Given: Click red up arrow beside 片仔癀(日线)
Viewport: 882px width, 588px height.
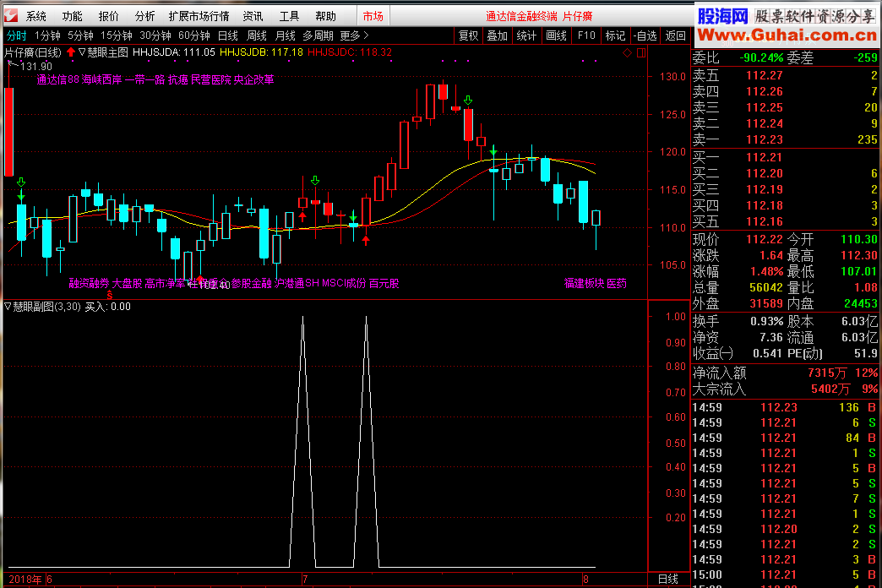Looking at the screenshot, I should pyautogui.click(x=70, y=52).
